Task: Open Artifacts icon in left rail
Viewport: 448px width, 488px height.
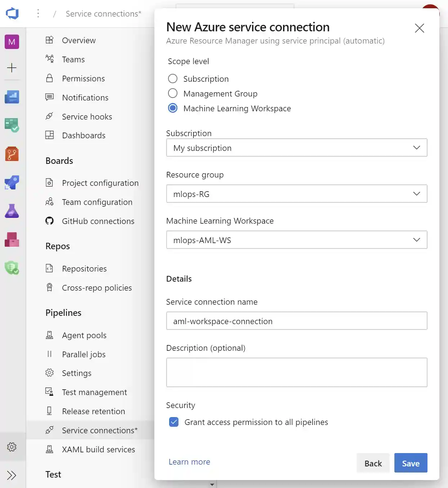Action: [x=12, y=239]
